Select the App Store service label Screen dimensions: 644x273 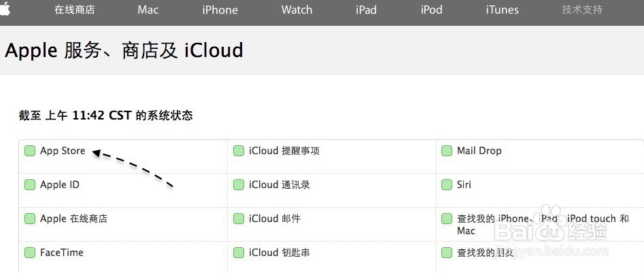[63, 151]
